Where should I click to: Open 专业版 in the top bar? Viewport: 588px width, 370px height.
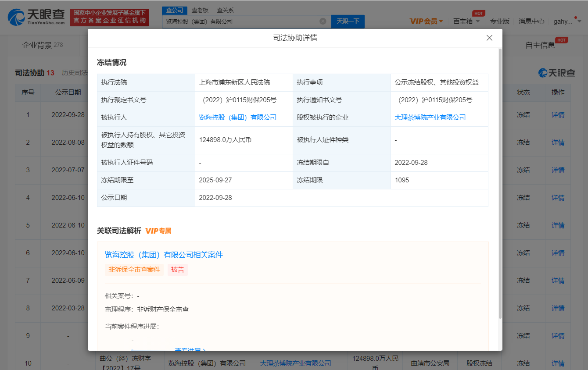[x=500, y=21]
